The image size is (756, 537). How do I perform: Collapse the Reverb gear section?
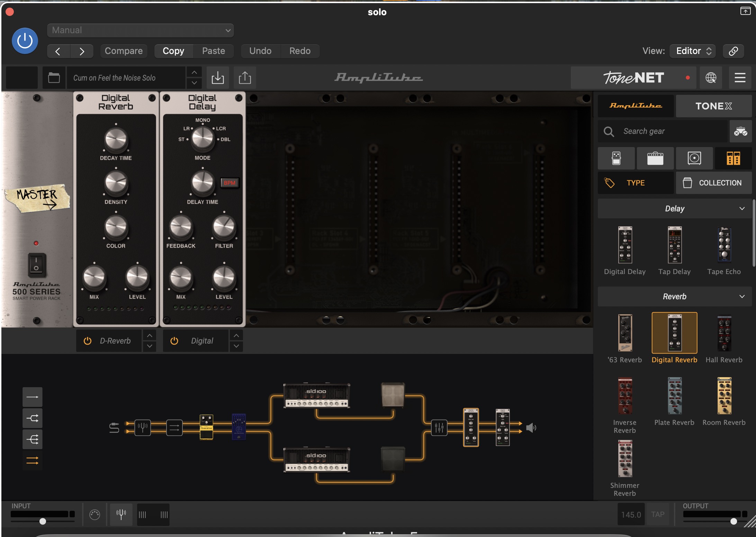[742, 297]
